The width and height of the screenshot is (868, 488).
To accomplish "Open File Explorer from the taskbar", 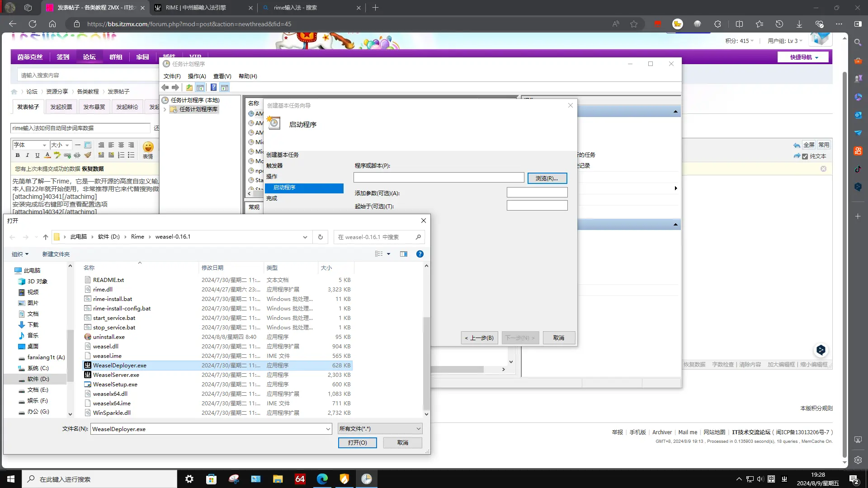I will [x=278, y=479].
